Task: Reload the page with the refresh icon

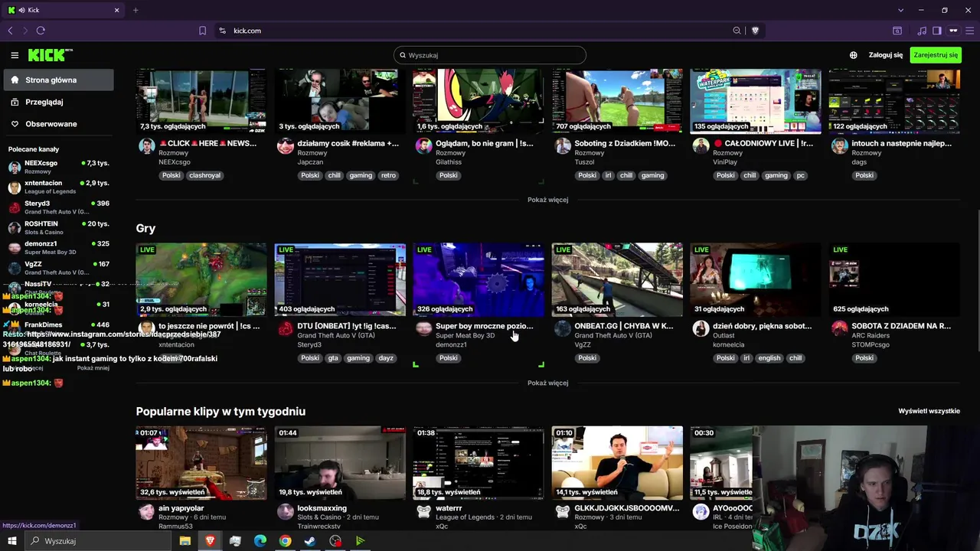Action: pos(41,31)
